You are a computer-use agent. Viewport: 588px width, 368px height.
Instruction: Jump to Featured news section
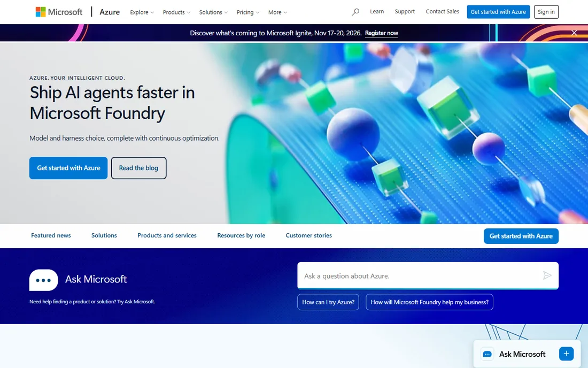click(51, 235)
